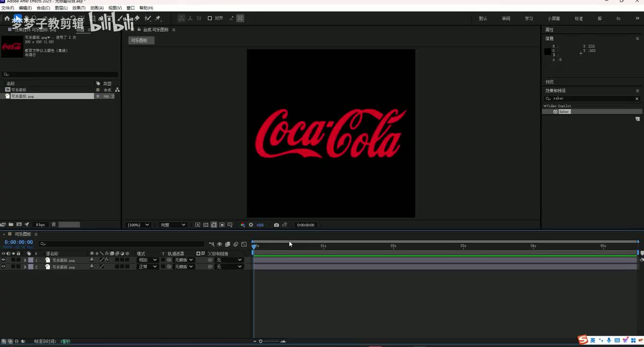Screen dimensions: 644x347
Task: Enable the Snapping (对齐) checkbox
Action: (210, 18)
